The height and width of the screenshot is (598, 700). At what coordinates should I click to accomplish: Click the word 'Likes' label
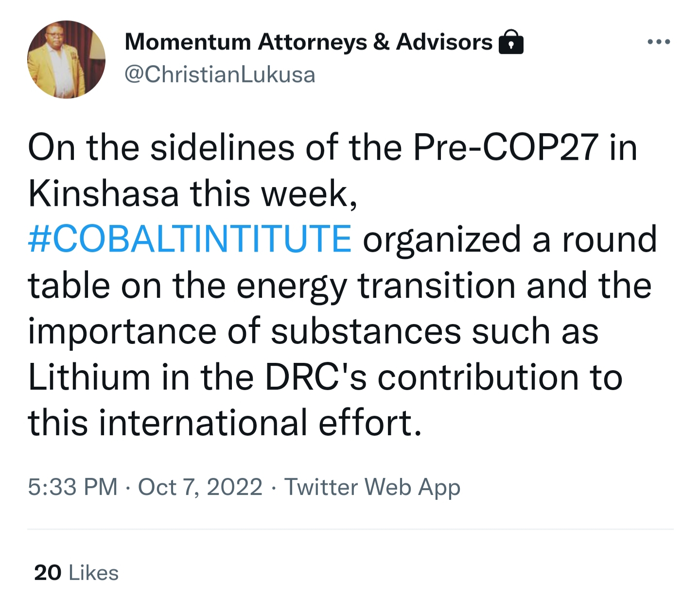click(x=94, y=573)
